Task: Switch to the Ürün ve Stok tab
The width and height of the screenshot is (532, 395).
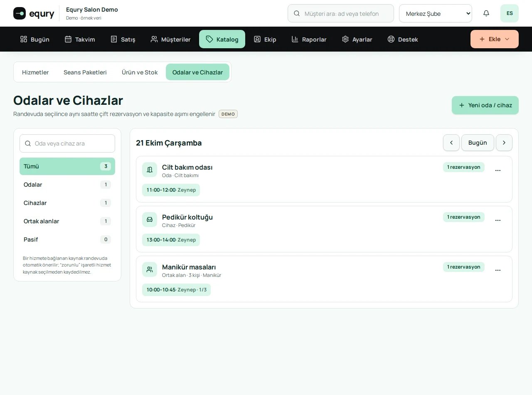Action: pos(140,72)
